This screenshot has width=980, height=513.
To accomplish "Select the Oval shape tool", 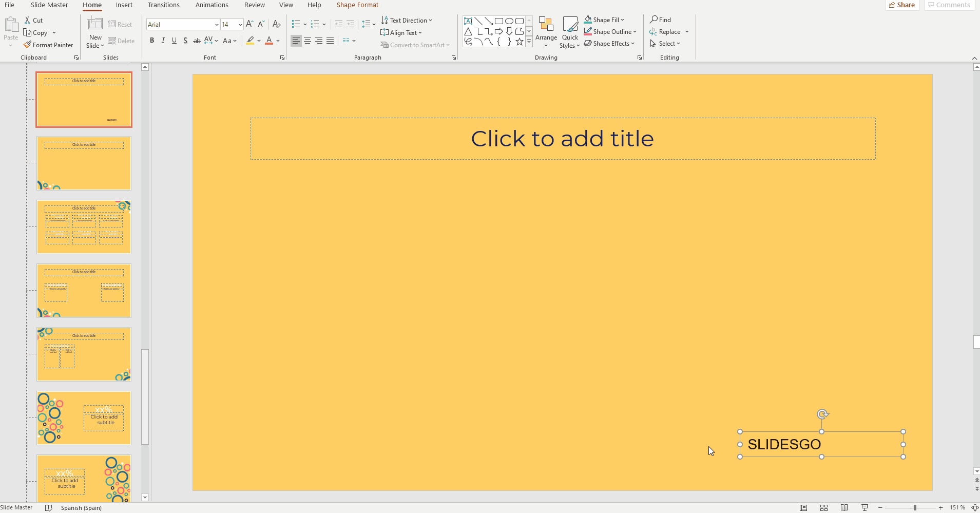I will (509, 21).
